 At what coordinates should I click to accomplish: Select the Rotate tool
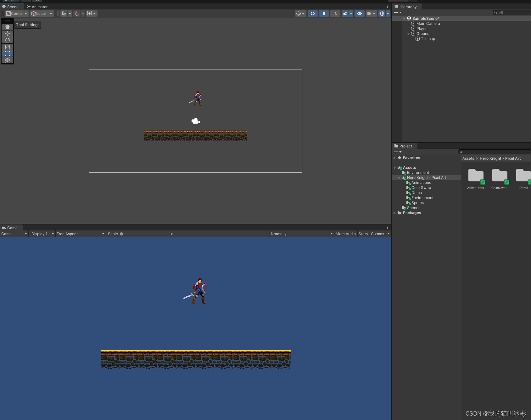[8, 40]
